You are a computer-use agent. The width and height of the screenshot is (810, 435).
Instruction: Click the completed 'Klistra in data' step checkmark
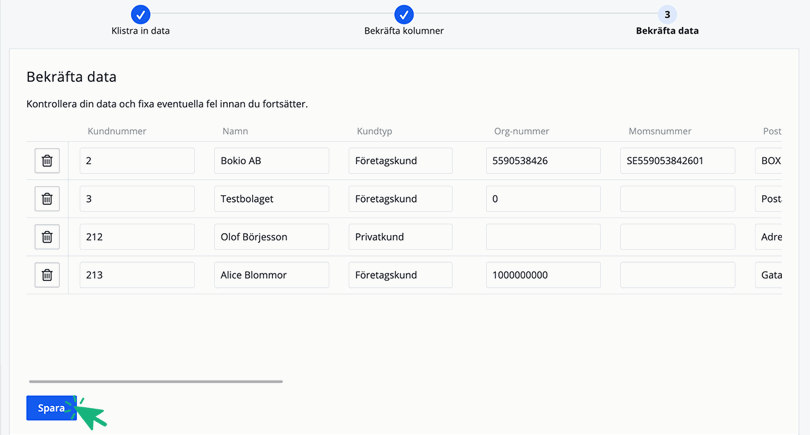click(140, 14)
